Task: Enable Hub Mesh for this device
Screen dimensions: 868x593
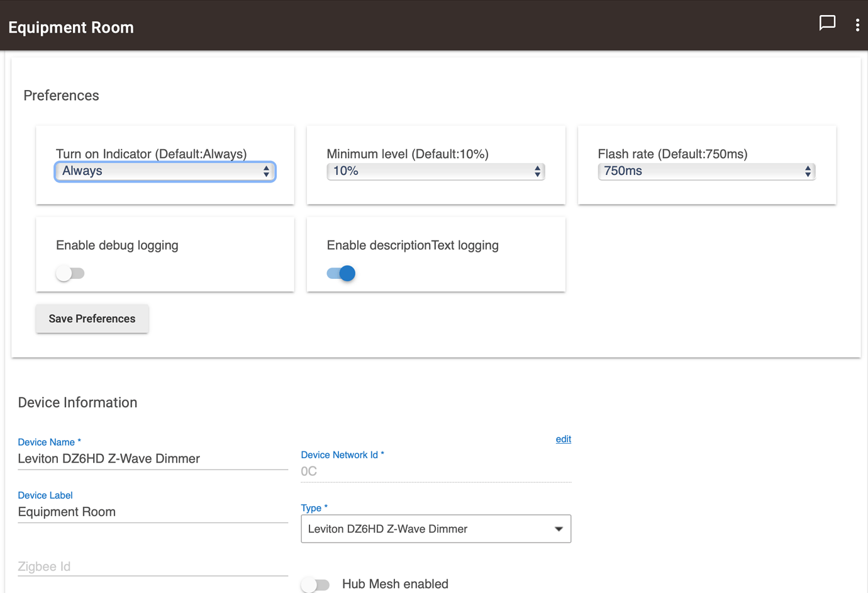Action: 316,584
